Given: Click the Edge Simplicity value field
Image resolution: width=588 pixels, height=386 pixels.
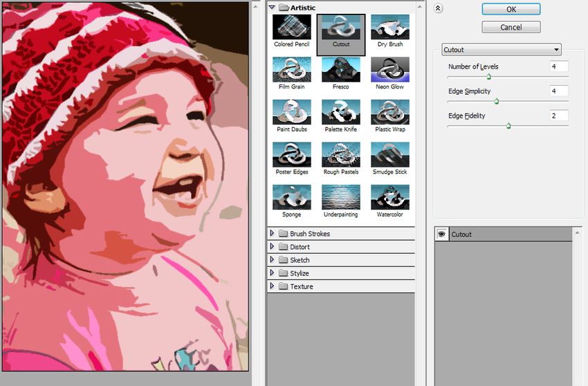Looking at the screenshot, I should (559, 91).
